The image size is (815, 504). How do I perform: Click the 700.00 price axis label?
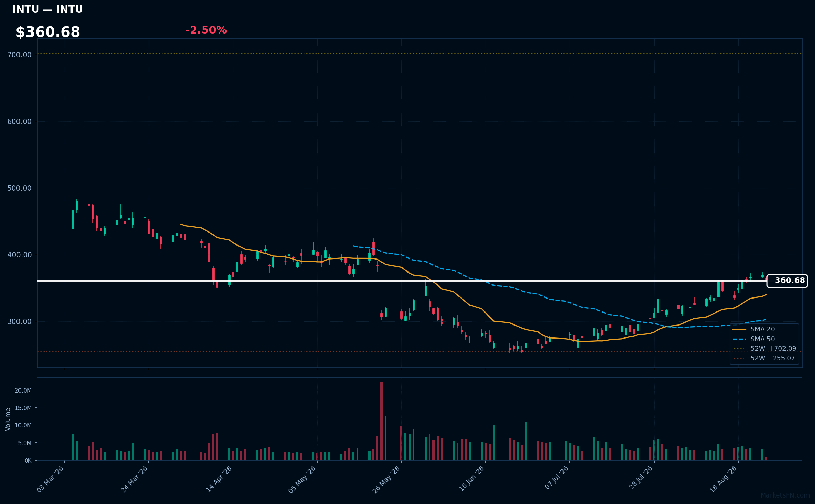click(x=20, y=55)
